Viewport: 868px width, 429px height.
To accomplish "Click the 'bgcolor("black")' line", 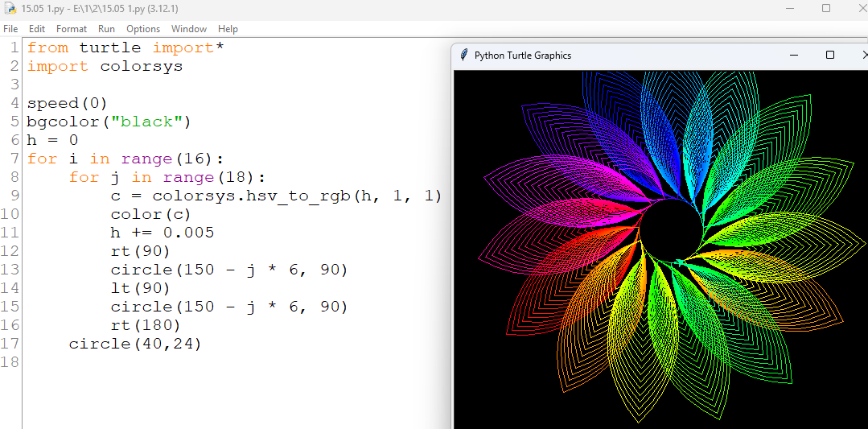I will point(109,122).
